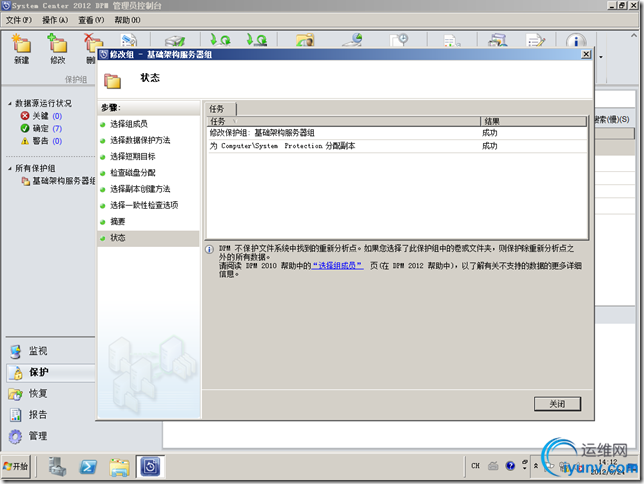644x484 pixels.
Task: Select the Computer\System Protection 分配副本 row
Action: point(397,146)
